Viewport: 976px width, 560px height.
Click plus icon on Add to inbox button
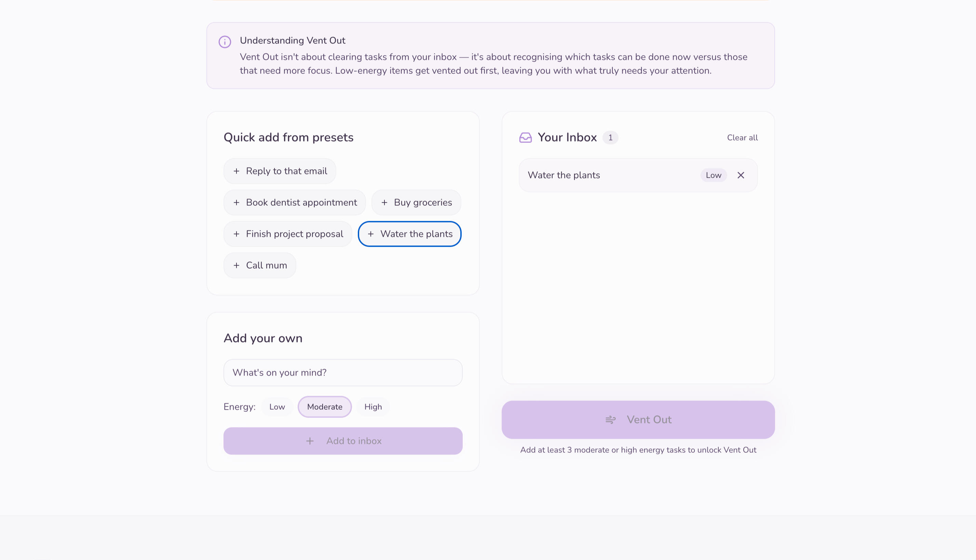pos(310,441)
